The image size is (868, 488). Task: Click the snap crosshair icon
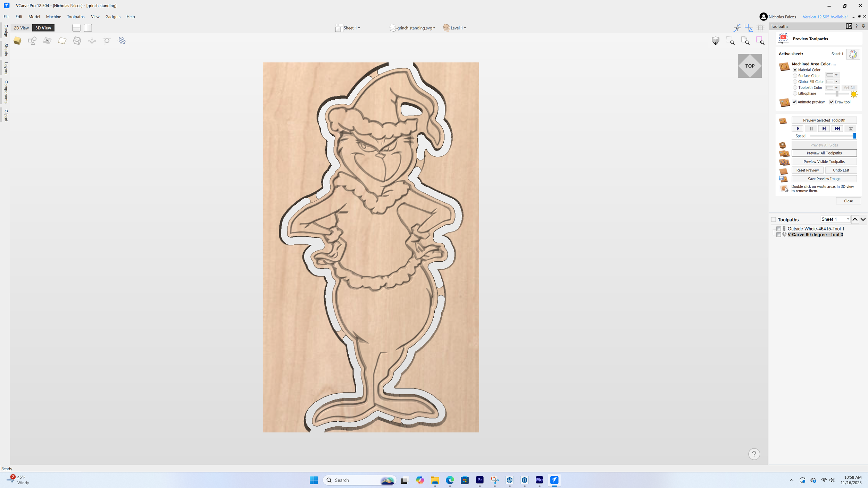[737, 27]
